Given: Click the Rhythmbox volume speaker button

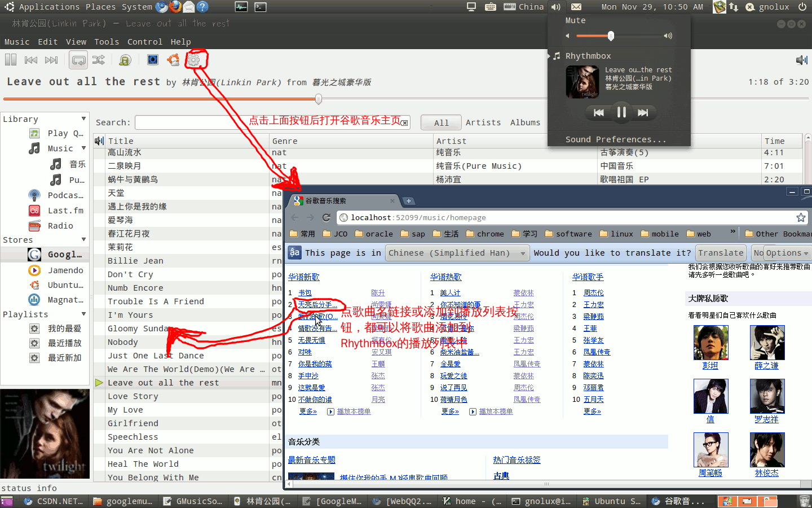Looking at the screenshot, I should coord(801,60).
